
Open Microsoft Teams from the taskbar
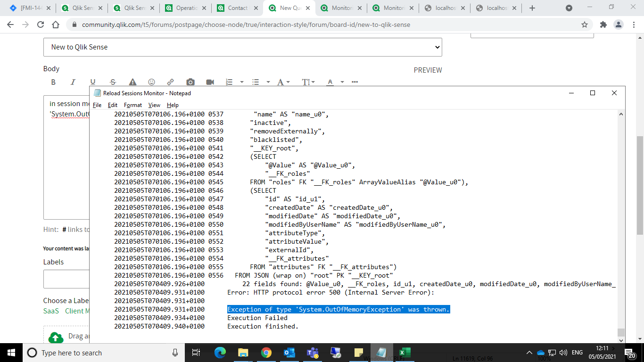pyautogui.click(x=312, y=353)
